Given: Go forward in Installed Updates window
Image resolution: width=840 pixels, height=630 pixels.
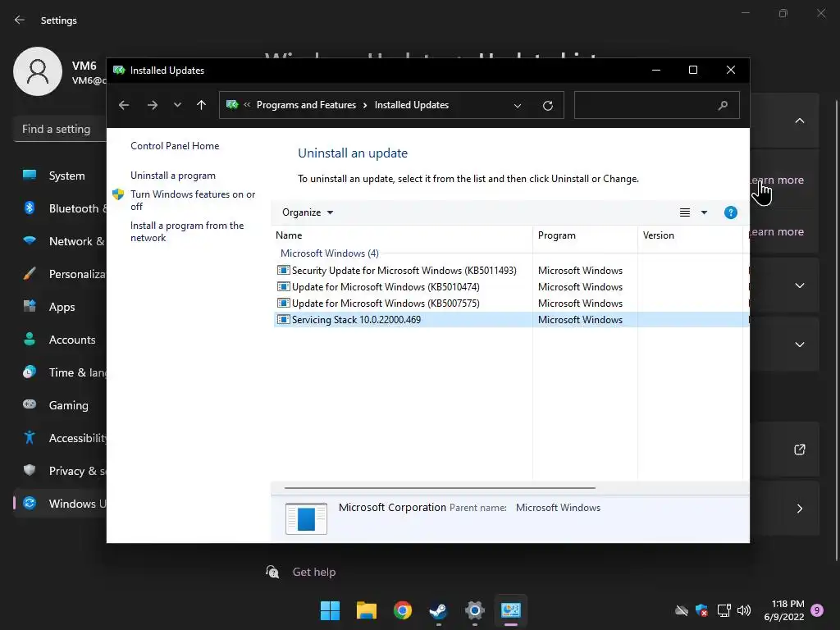Looking at the screenshot, I should (x=153, y=105).
